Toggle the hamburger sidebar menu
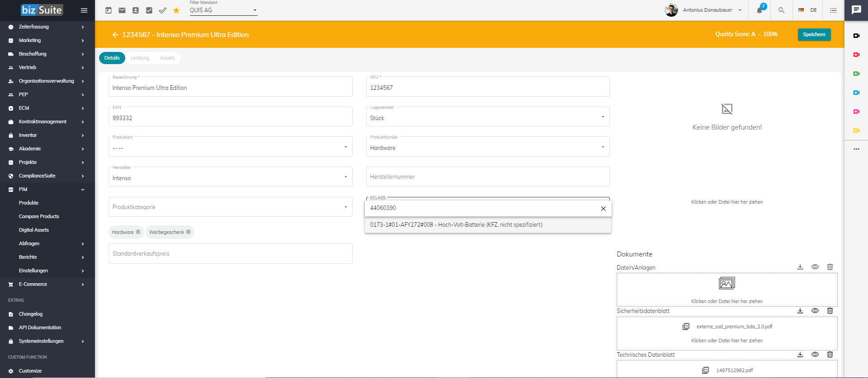The width and height of the screenshot is (868, 378). coord(84,10)
